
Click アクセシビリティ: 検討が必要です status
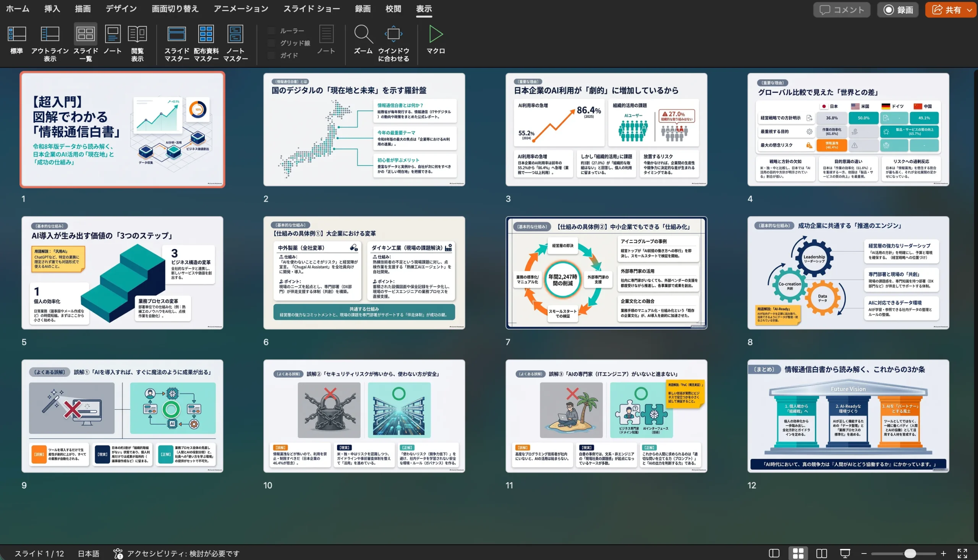point(176,554)
